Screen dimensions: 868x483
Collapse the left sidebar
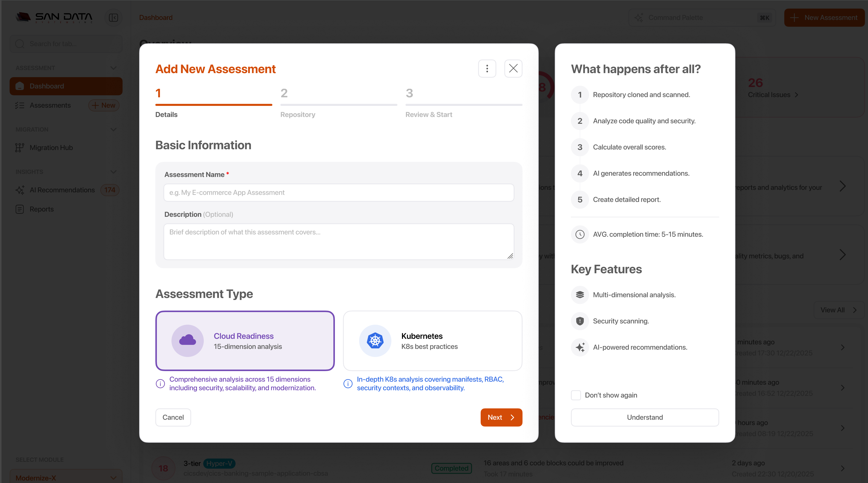(113, 17)
